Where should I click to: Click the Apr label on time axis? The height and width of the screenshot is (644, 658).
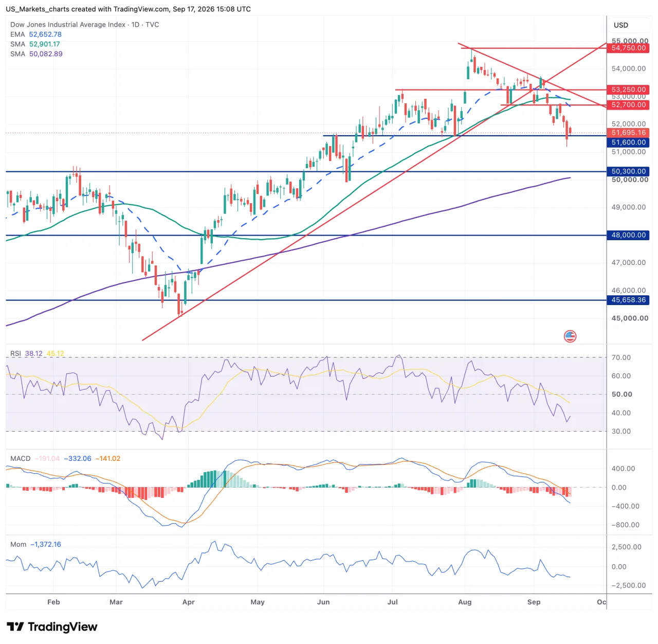pyautogui.click(x=189, y=602)
